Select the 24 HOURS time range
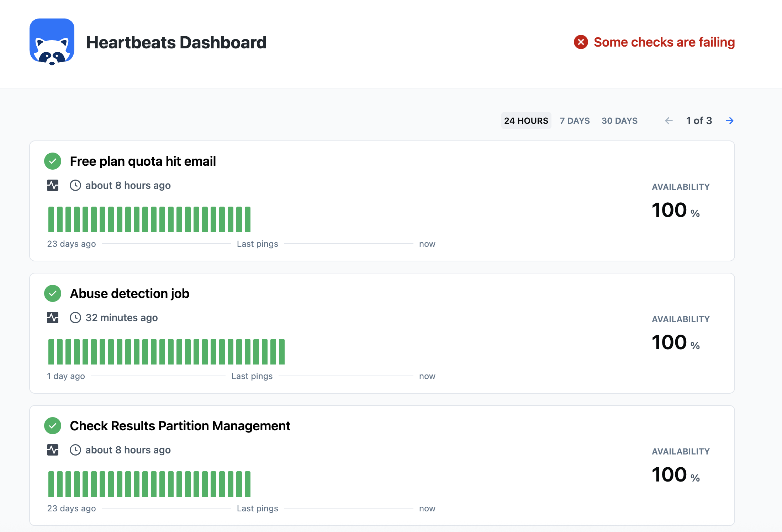Screen dimensions: 782x532 point(526,121)
